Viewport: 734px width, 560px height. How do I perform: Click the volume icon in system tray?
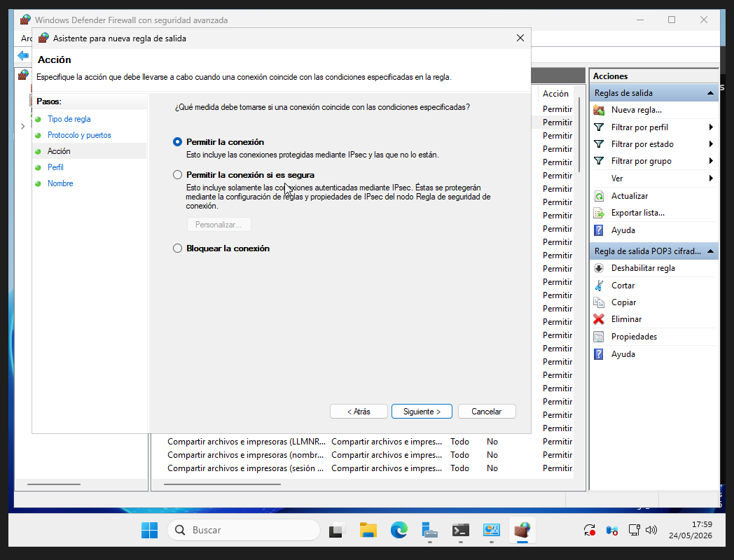click(x=651, y=530)
